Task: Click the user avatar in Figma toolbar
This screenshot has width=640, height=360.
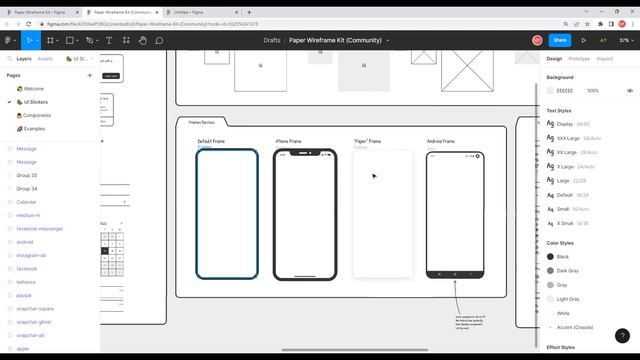Action: 537,40
